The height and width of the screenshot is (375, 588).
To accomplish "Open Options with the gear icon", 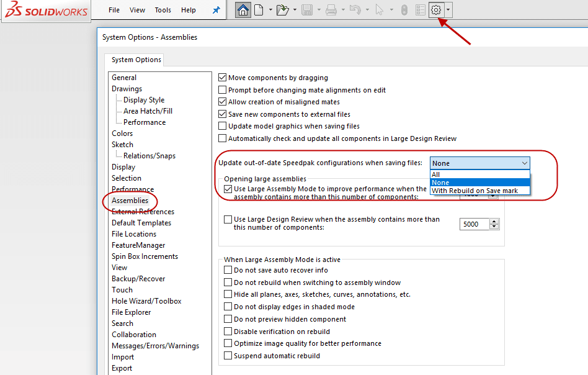I will (436, 10).
